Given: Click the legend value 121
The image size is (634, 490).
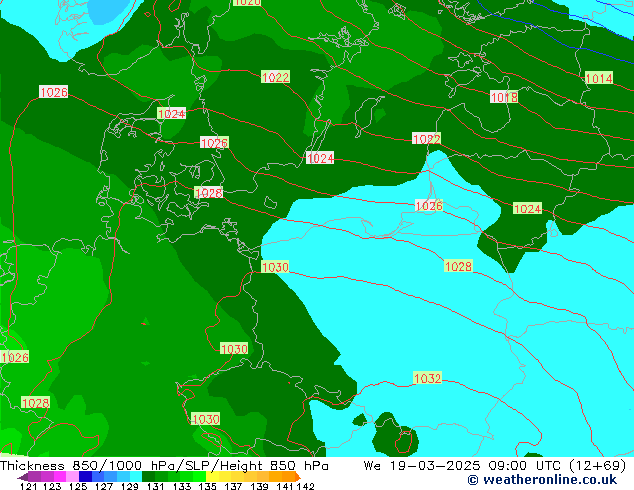Looking at the screenshot, I should [28, 486].
